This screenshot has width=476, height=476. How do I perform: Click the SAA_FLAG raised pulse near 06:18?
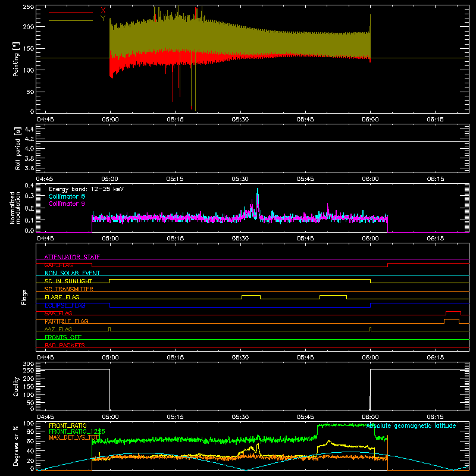click(453, 311)
